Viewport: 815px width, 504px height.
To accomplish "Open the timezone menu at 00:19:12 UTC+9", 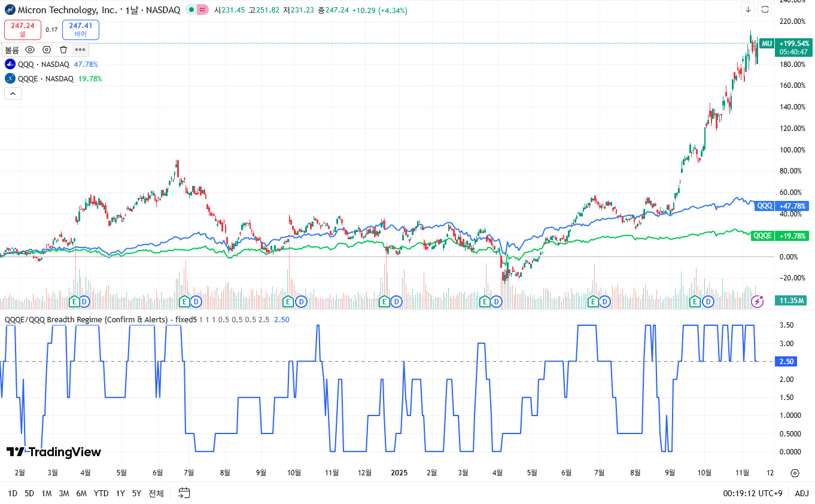I will pyautogui.click(x=753, y=493).
